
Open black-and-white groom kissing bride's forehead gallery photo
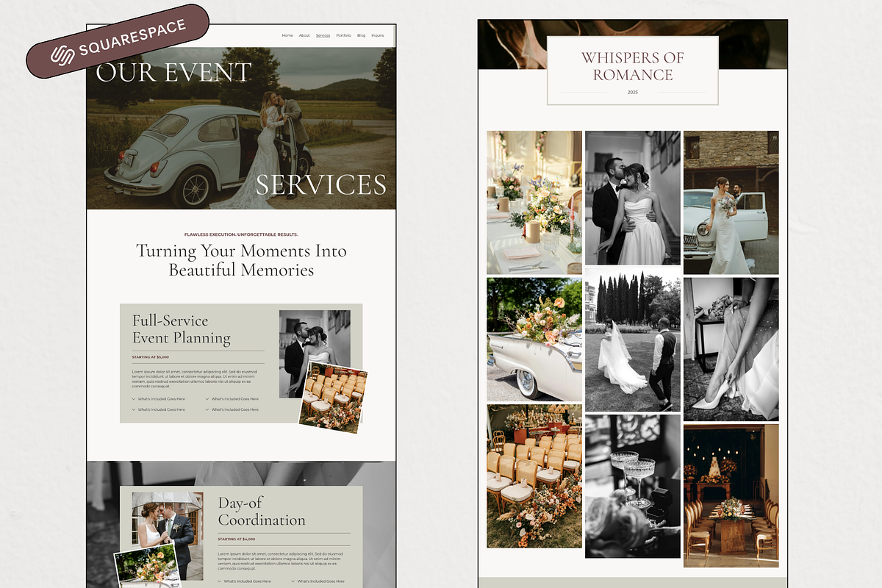click(633, 198)
